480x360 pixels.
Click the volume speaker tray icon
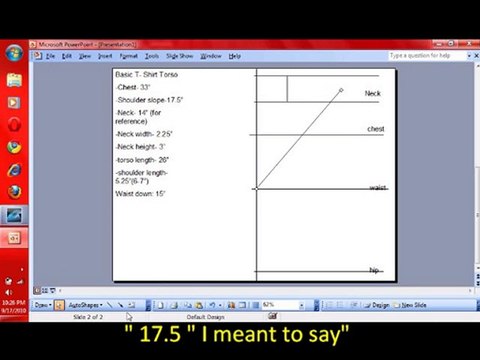[8, 292]
